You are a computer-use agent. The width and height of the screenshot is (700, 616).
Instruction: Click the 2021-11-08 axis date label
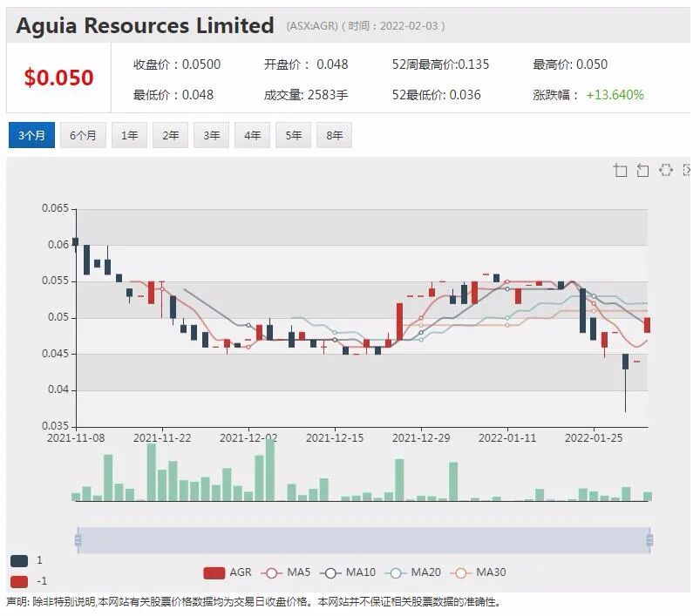(x=76, y=438)
